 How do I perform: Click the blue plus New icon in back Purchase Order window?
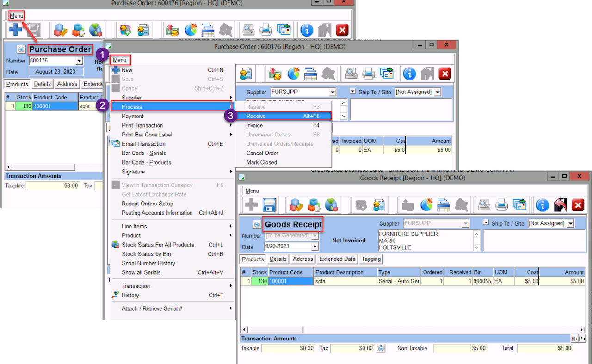[x=16, y=30]
